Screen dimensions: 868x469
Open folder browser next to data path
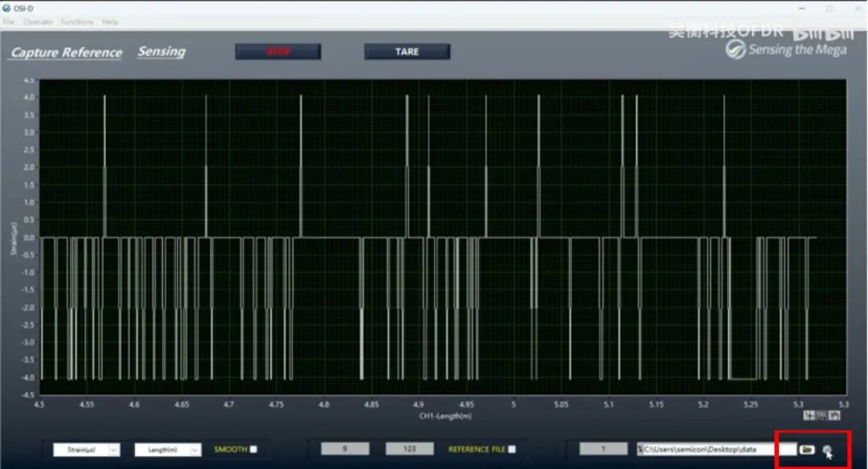806,450
